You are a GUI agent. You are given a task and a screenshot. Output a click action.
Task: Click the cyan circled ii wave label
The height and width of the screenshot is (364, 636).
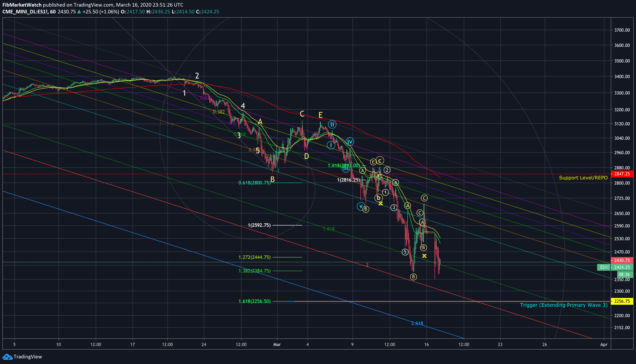tap(332, 124)
